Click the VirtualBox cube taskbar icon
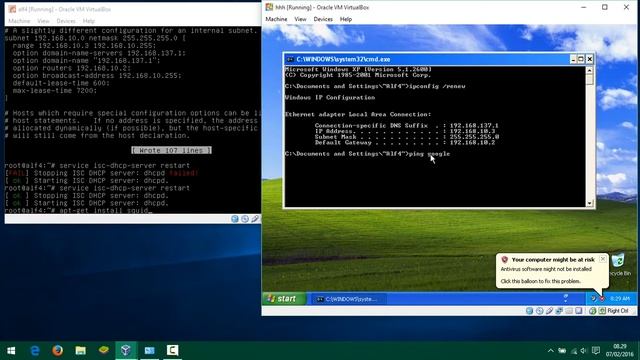The width and height of the screenshot is (640, 360). (x=126, y=350)
